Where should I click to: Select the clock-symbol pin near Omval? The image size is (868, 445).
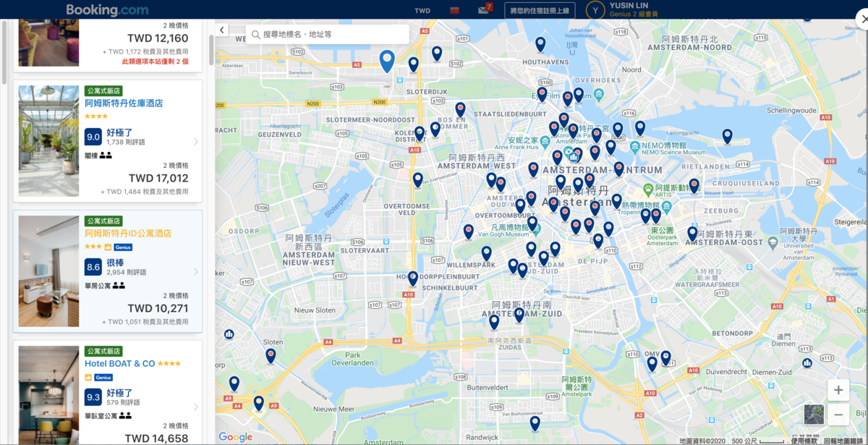tap(665, 358)
